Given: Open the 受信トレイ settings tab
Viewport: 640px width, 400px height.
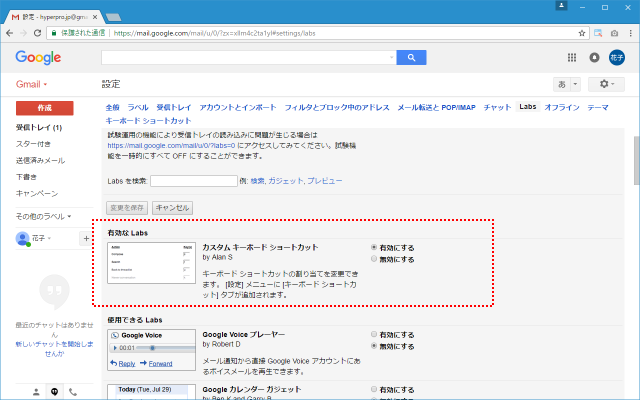Looking at the screenshot, I should pos(174,107).
